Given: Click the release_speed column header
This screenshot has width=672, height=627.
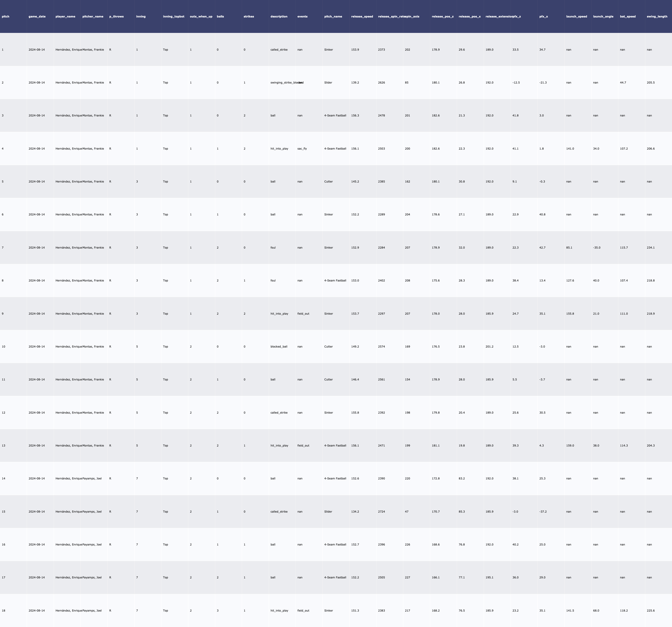Looking at the screenshot, I should tap(362, 17).
